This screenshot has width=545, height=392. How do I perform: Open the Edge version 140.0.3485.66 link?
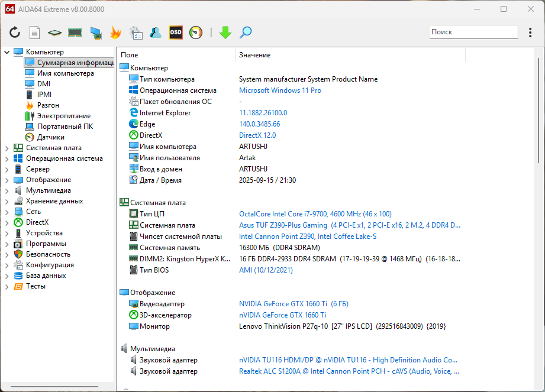(x=260, y=124)
